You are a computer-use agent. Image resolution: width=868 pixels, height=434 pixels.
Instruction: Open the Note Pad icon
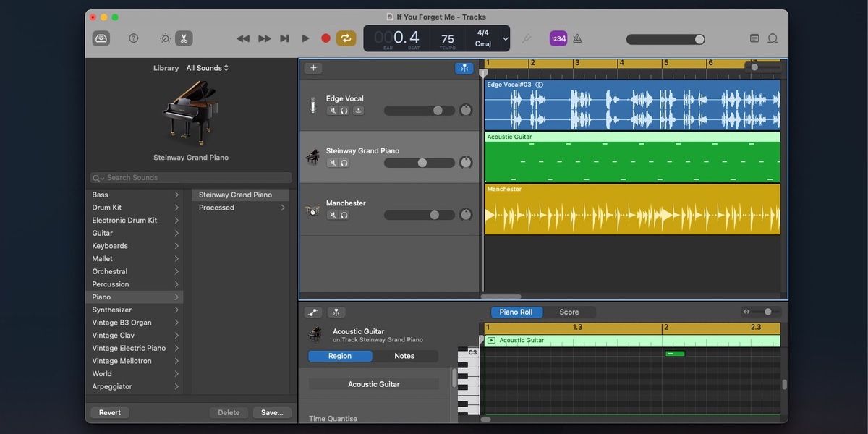click(754, 38)
